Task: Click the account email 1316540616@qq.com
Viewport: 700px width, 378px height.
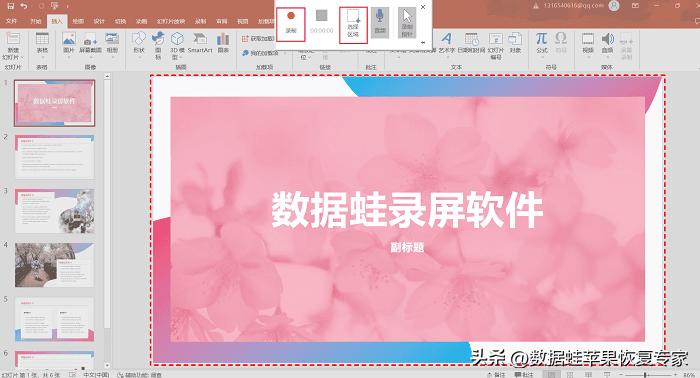Action: coord(573,5)
